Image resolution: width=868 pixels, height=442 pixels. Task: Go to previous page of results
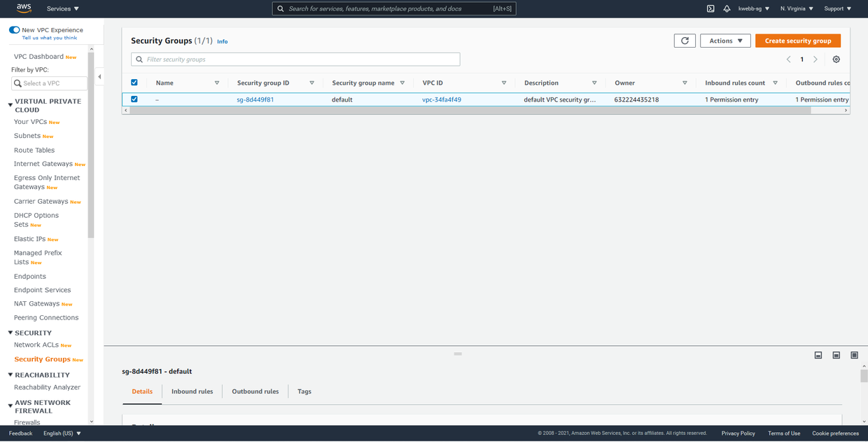point(789,60)
